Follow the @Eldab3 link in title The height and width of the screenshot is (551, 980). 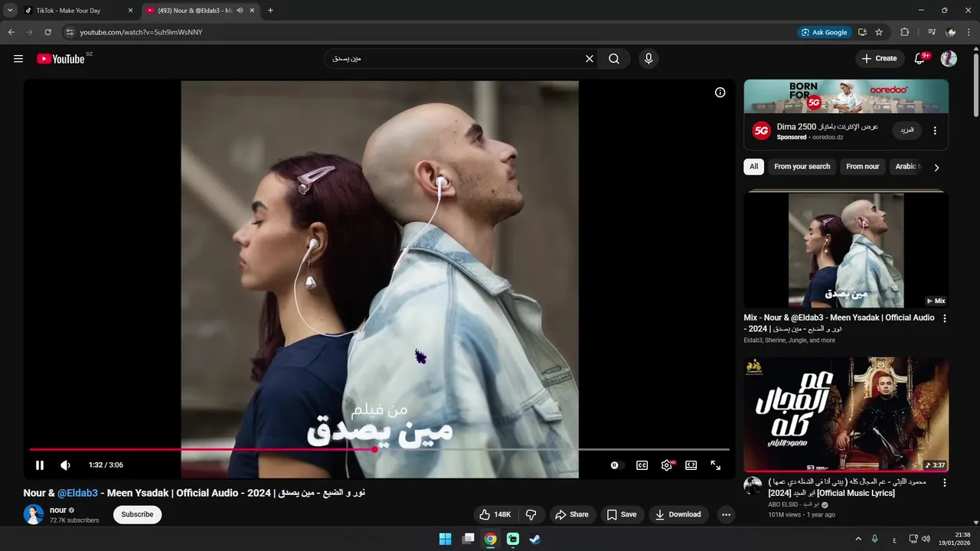click(77, 493)
